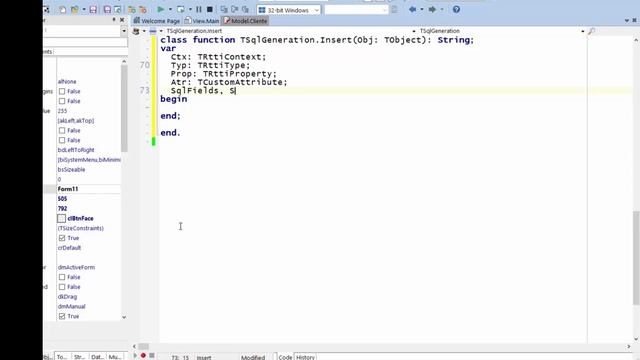The width and height of the screenshot is (640, 360).
Task: Click Run Without Debugging icon
Action: (180, 9)
